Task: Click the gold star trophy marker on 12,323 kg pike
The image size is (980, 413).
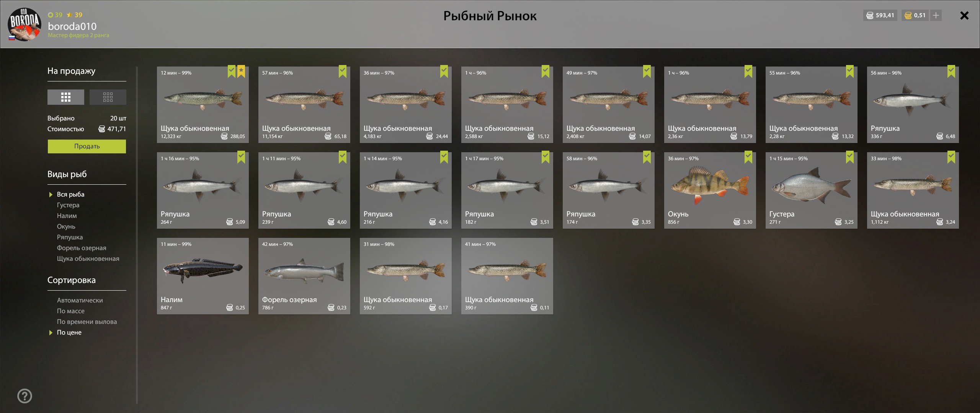Action: point(241,72)
